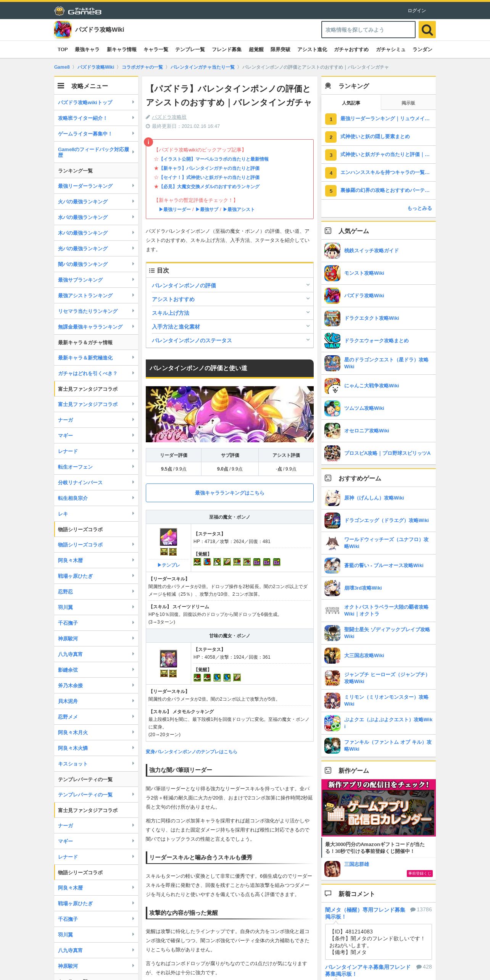
Task: Open 闇メタ専用フレンド募集掲示板 comment thread
Action: pos(365,913)
